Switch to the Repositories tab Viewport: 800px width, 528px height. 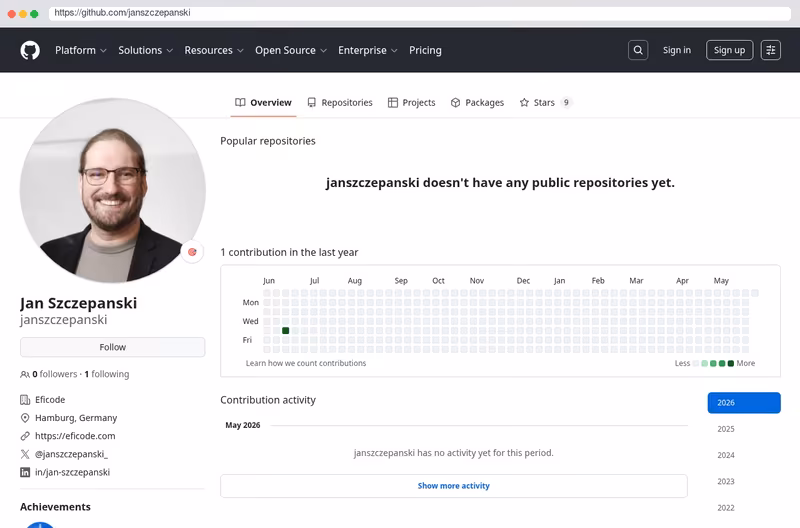pyautogui.click(x=340, y=103)
